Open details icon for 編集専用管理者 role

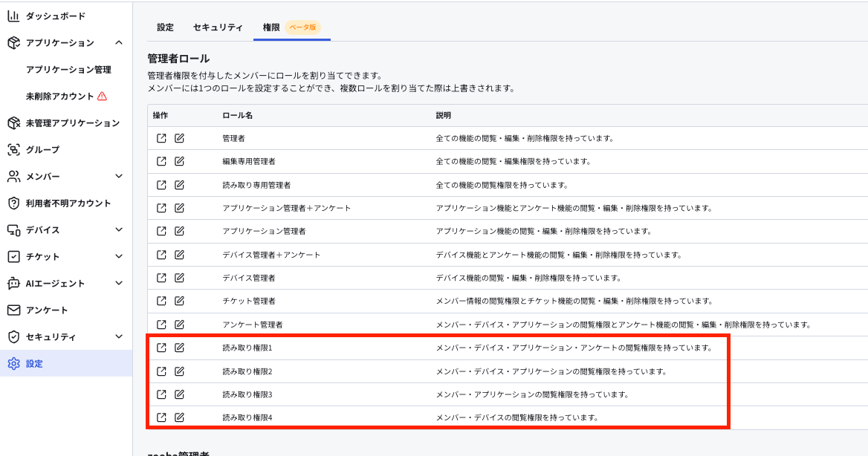[161, 162]
